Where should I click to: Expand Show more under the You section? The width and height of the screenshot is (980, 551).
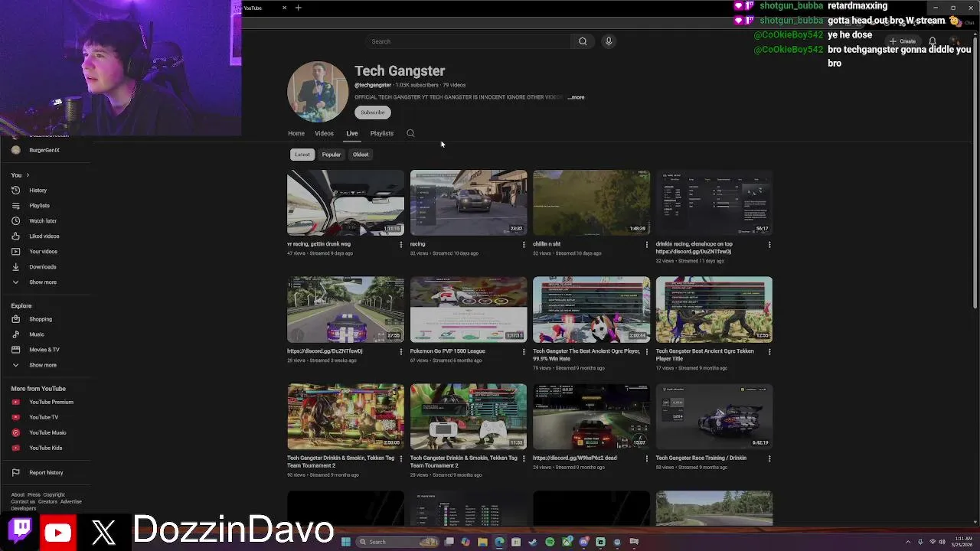(42, 282)
